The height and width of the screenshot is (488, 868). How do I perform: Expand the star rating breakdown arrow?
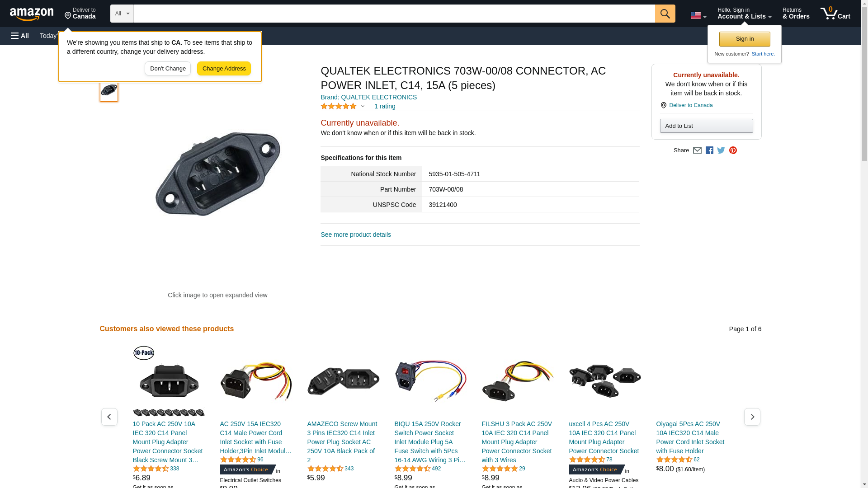pyautogui.click(x=363, y=107)
